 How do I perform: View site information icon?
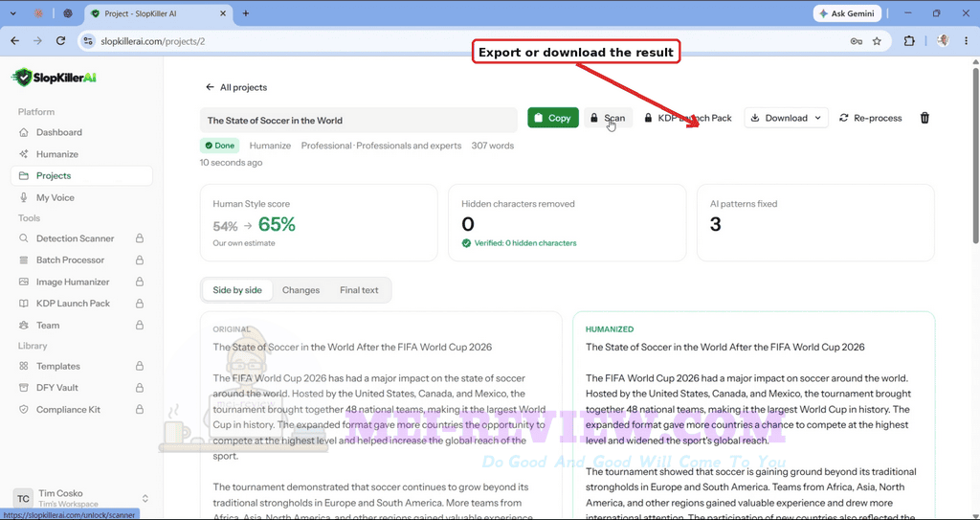tap(88, 40)
